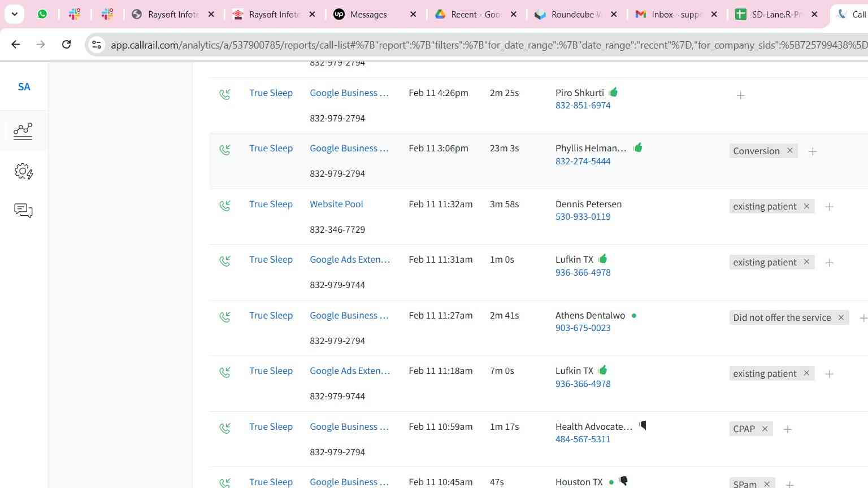The width and height of the screenshot is (868, 488).
Task: Remove the Conversion tag
Action: (x=790, y=150)
